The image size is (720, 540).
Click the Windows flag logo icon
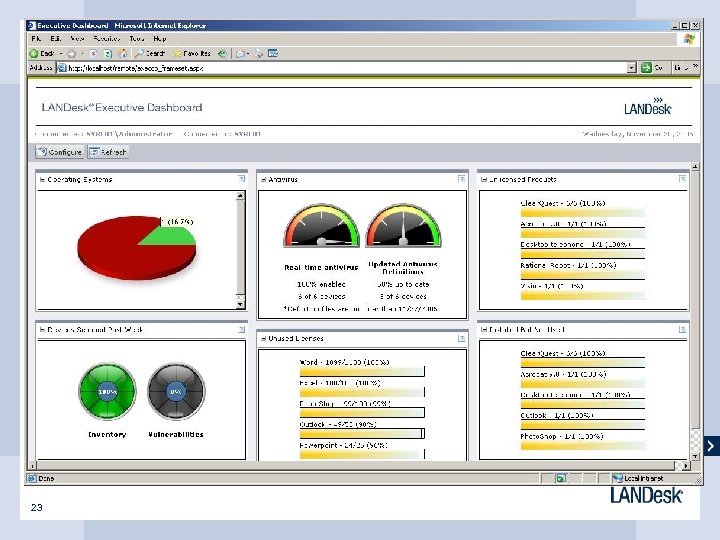[x=688, y=39]
